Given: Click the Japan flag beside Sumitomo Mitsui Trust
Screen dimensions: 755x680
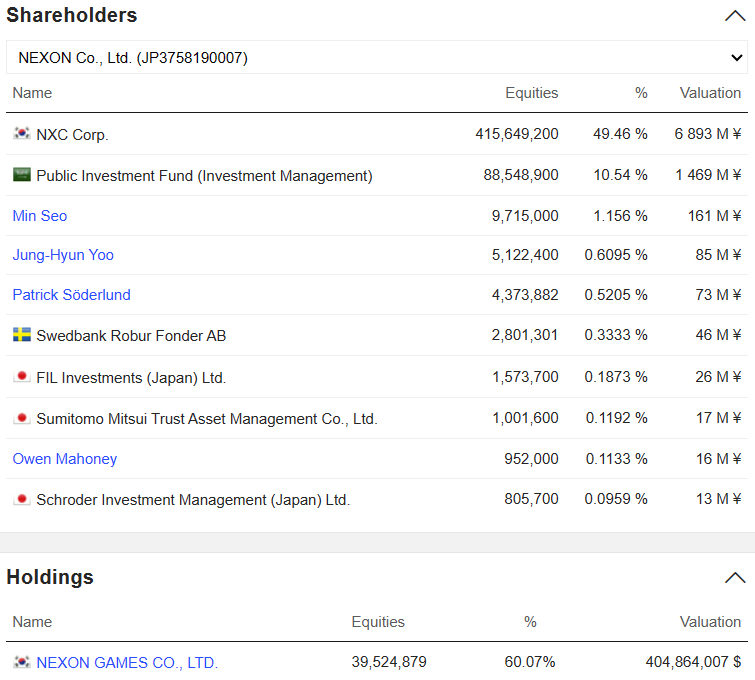Looking at the screenshot, I should tap(22, 418).
